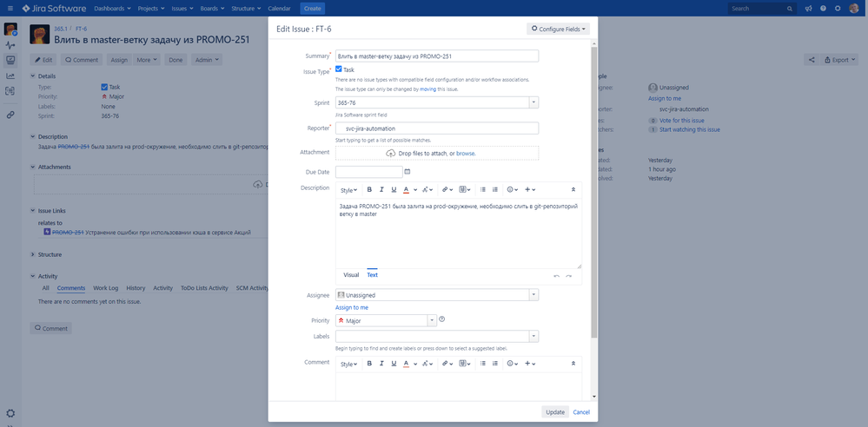Open the Dashboards menu
Screen dimensions: 868x427
pos(112,9)
